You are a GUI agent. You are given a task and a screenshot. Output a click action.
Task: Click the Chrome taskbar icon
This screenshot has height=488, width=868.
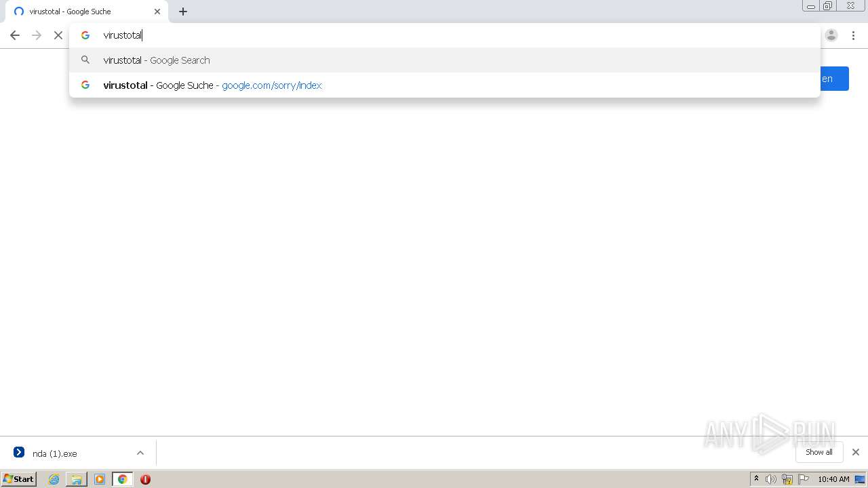pos(123,479)
